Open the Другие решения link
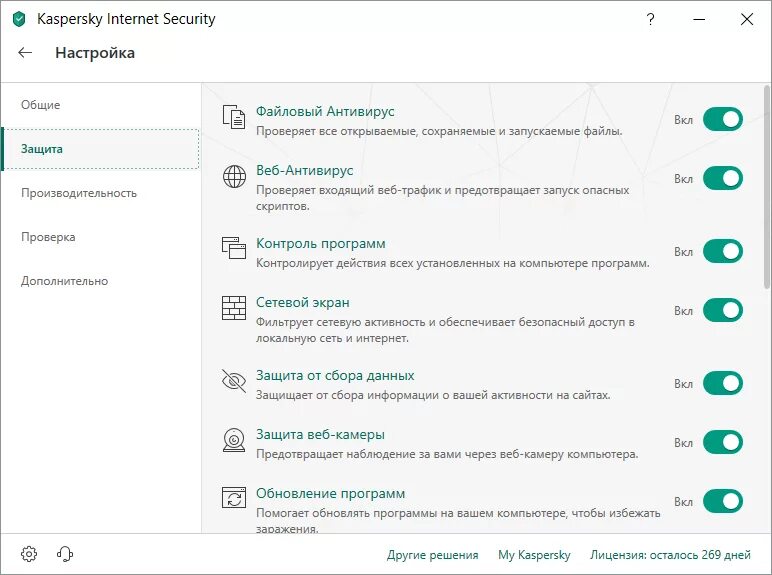This screenshot has height=575, width=772. [432, 555]
